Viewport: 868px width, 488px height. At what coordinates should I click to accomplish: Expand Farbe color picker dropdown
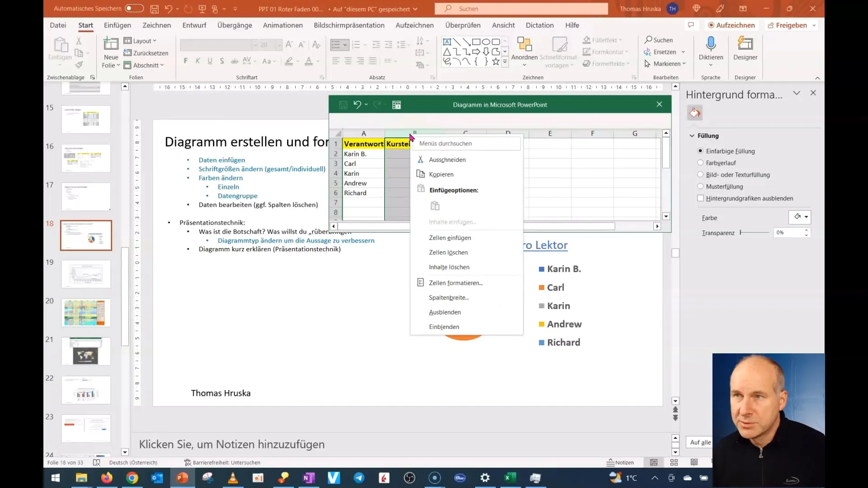coord(807,216)
